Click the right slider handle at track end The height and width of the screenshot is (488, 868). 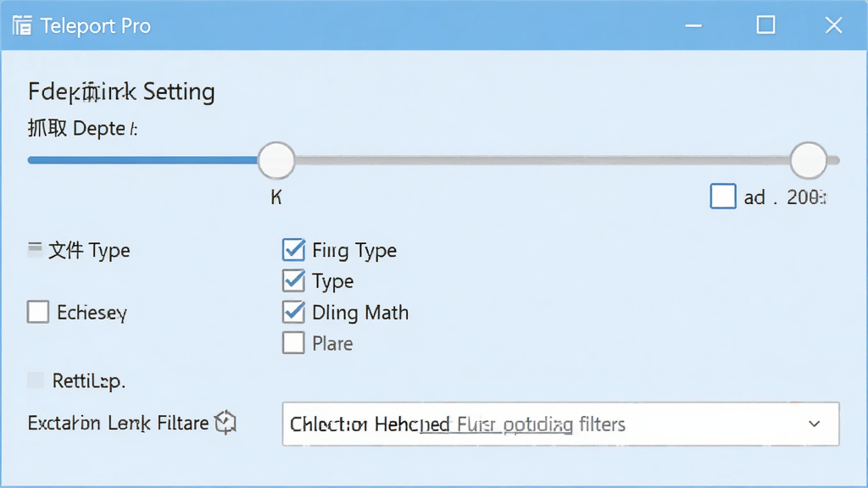coord(808,160)
